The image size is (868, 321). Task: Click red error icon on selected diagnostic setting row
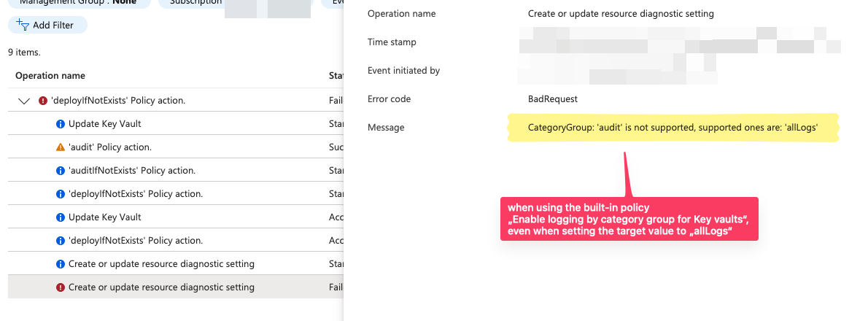click(61, 287)
